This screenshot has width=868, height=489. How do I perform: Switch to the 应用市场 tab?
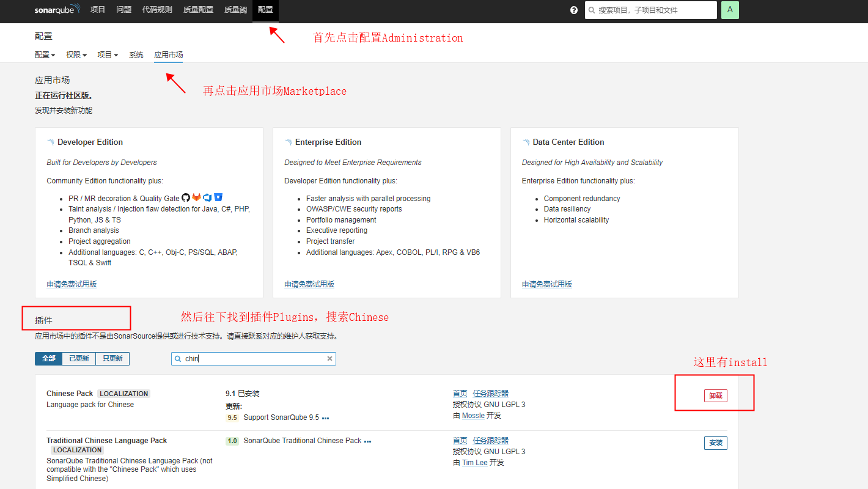169,55
